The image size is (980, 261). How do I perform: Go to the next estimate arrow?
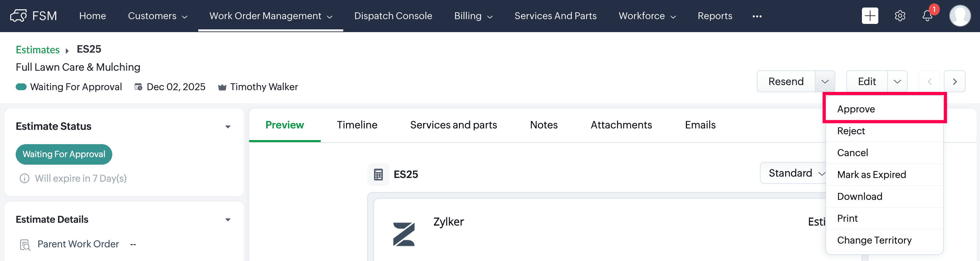tap(954, 82)
